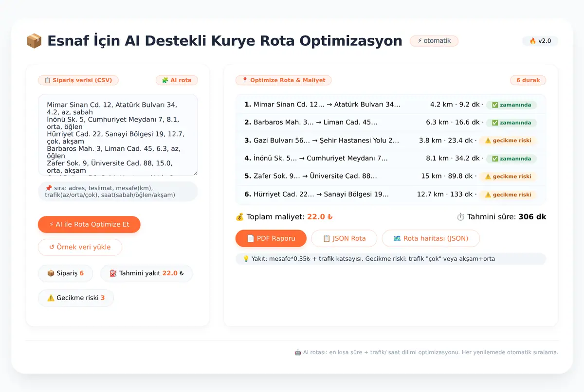Click 'Örnek veri yükle' button

coord(80,247)
